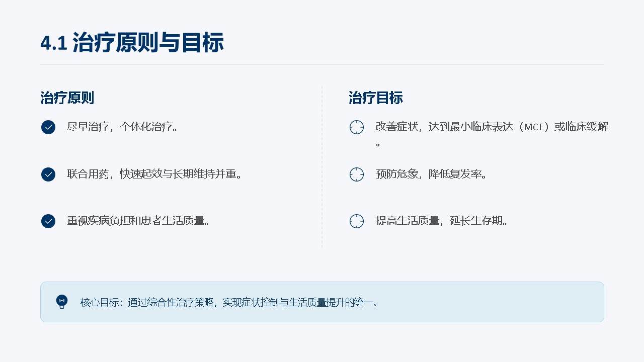This screenshot has height=362, width=644.
Task: Click the horizontal divider line under the title
Action: click(322, 64)
